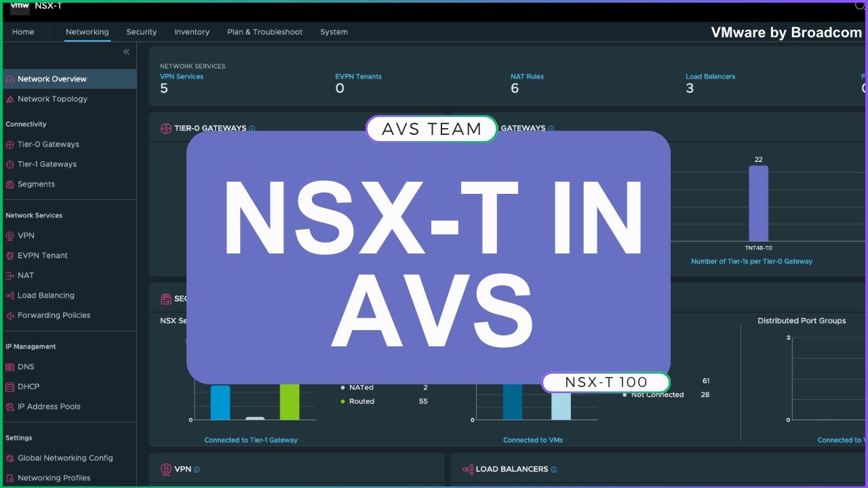Click the Network Topology sidebar icon
Viewport: 868px width, 488px height.
coord(10,99)
